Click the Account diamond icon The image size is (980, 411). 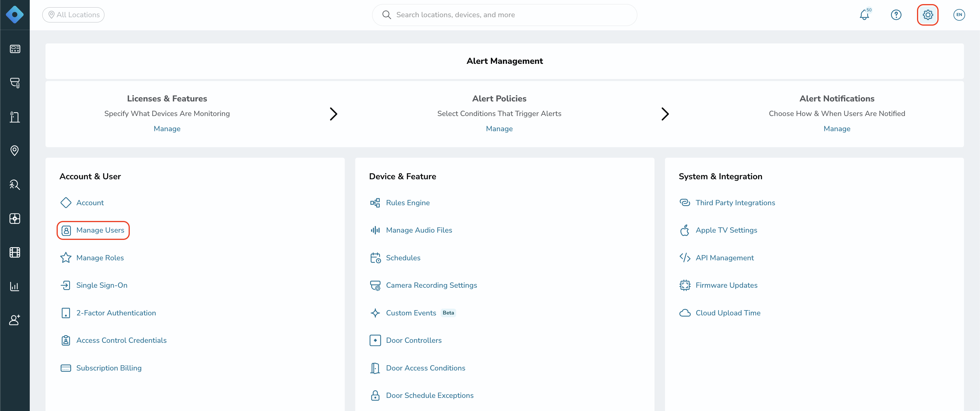[66, 203]
